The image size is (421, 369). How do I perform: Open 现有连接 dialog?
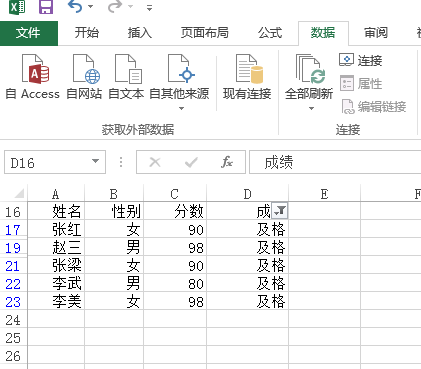click(x=247, y=78)
